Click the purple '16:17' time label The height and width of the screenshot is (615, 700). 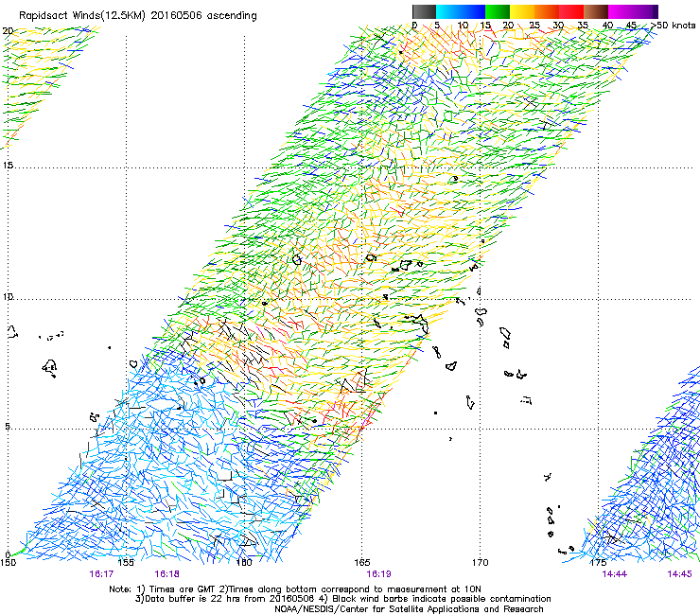click(x=101, y=574)
